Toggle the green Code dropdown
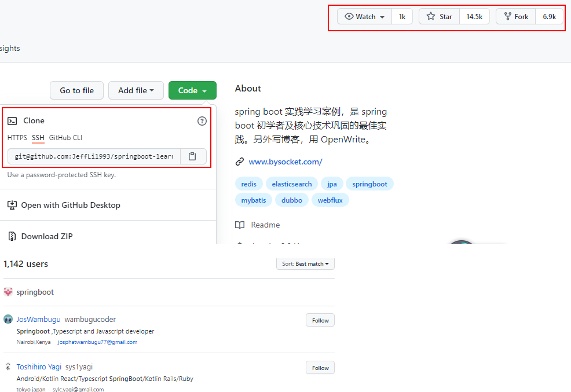The width and height of the screenshot is (571, 392). click(x=192, y=90)
